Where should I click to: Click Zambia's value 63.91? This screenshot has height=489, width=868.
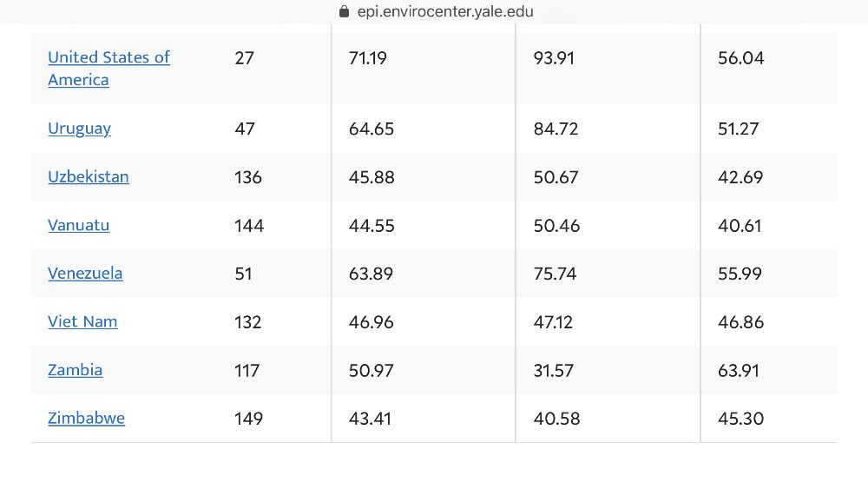point(739,371)
